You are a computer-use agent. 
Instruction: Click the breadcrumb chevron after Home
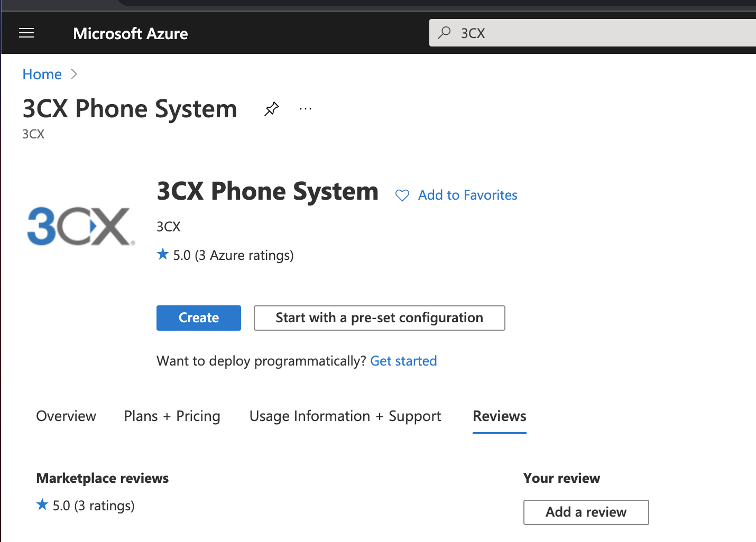[x=74, y=74]
